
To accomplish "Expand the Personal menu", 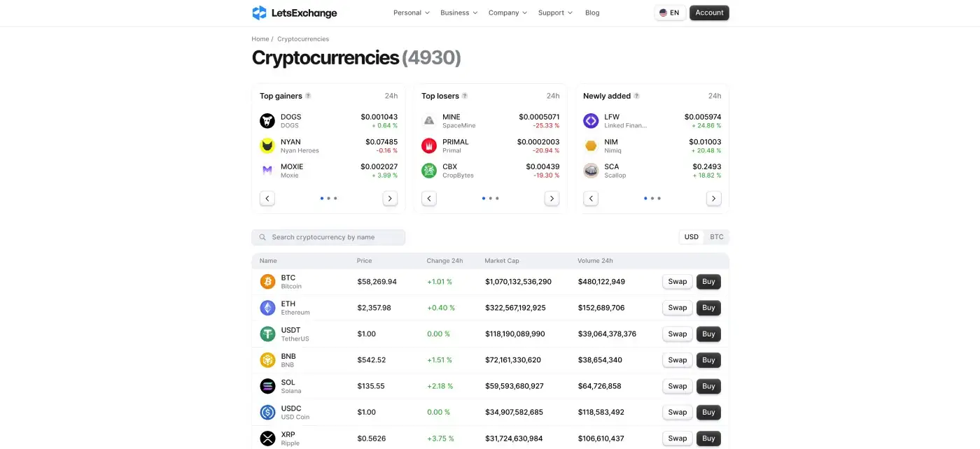I will click(x=411, y=13).
